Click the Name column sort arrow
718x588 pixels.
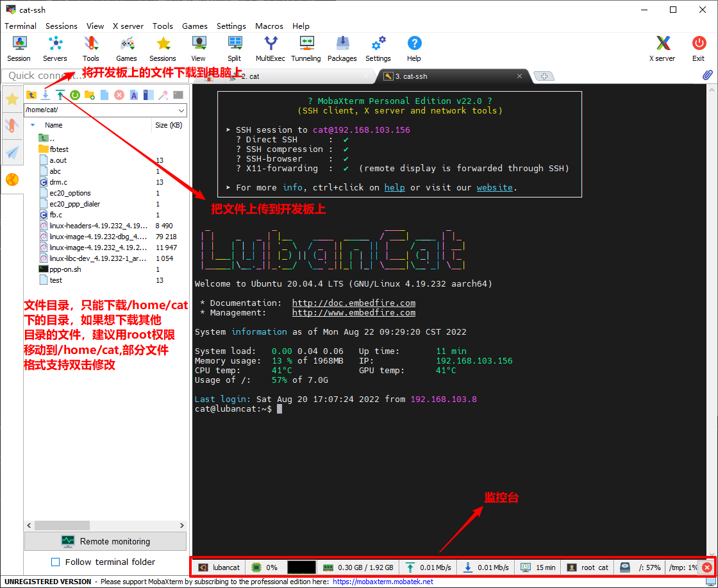33,125
